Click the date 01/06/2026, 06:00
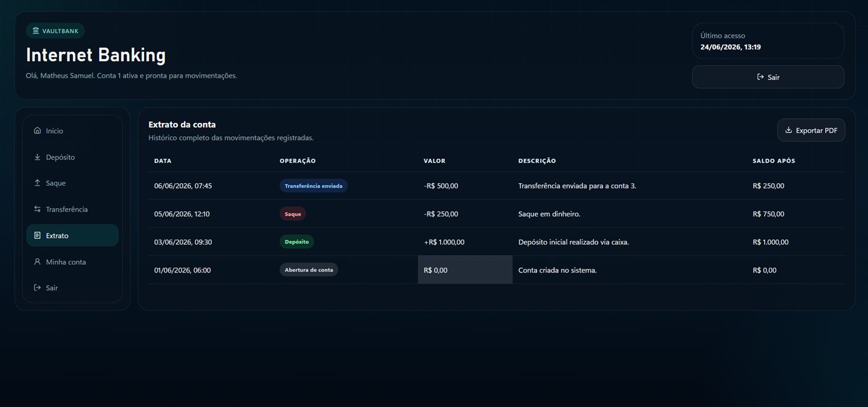This screenshot has width=868, height=407. click(x=183, y=270)
